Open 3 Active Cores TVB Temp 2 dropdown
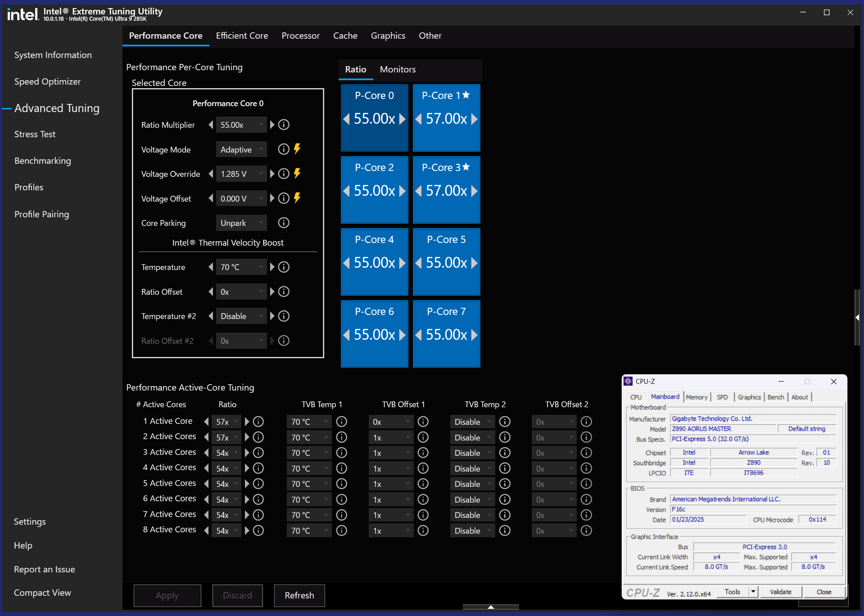This screenshot has height=616, width=864. click(x=472, y=453)
